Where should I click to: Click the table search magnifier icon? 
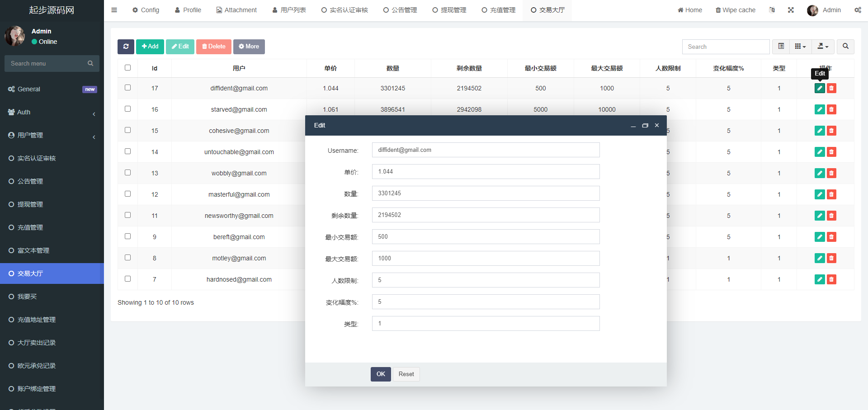(845, 47)
